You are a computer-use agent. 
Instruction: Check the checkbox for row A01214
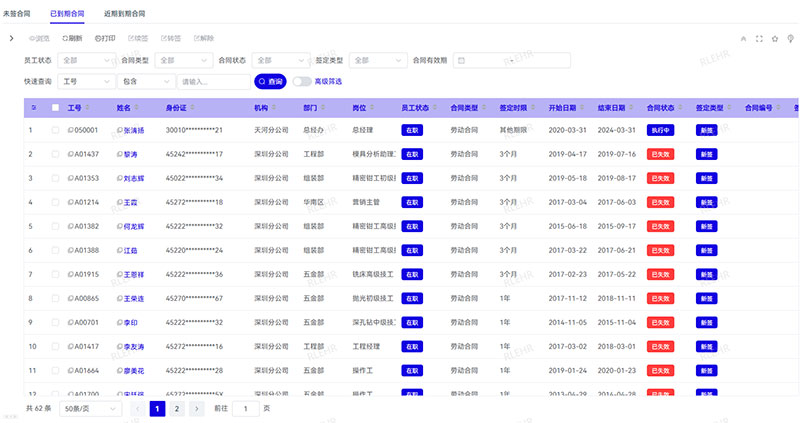point(55,202)
